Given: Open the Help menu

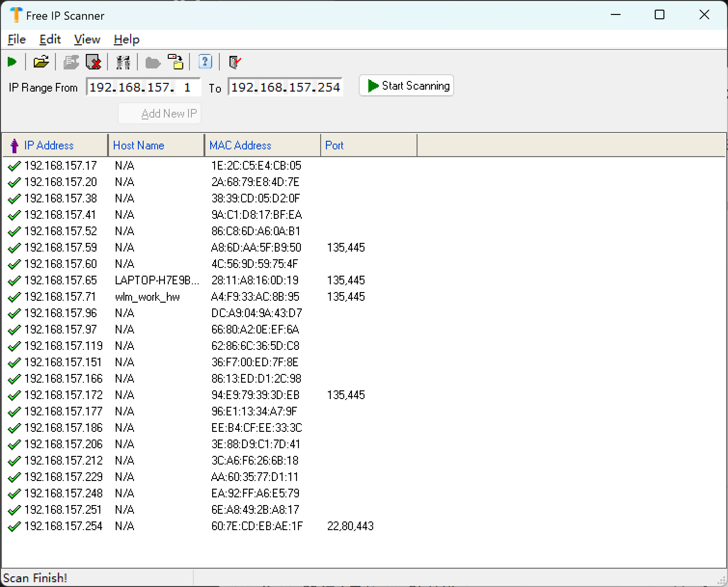Looking at the screenshot, I should click(127, 40).
